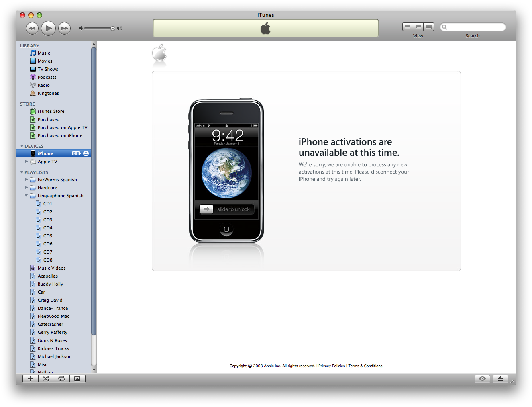The width and height of the screenshot is (532, 407).
Task: Click the Browse eye button
Action: [x=482, y=378]
